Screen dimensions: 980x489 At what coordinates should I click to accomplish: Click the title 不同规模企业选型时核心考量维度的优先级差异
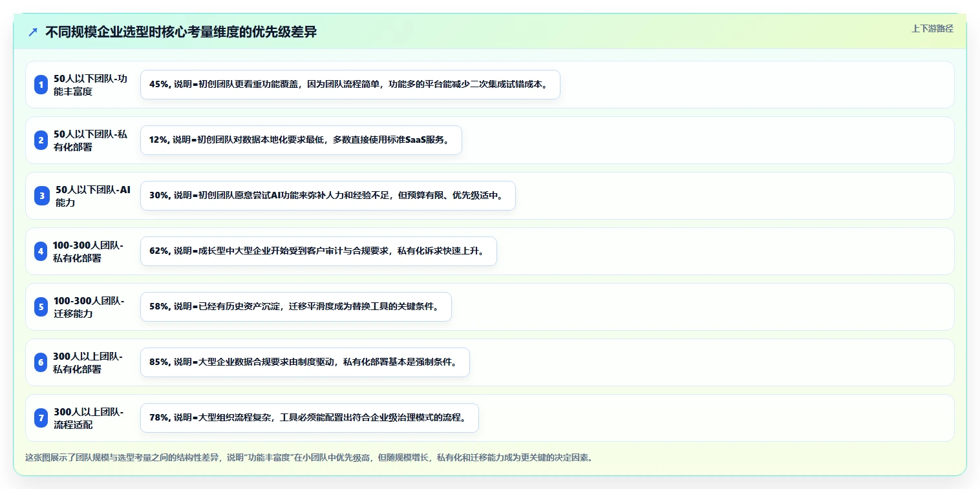181,32
